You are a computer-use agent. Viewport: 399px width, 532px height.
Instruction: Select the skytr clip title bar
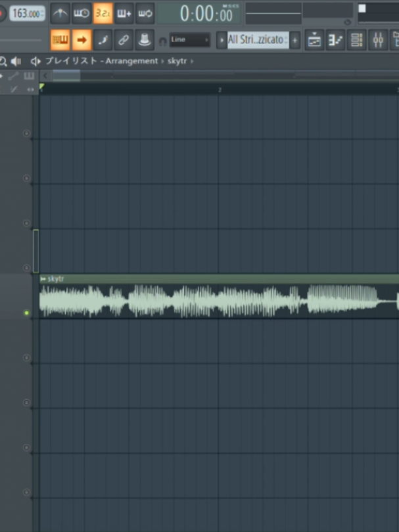pos(219,279)
